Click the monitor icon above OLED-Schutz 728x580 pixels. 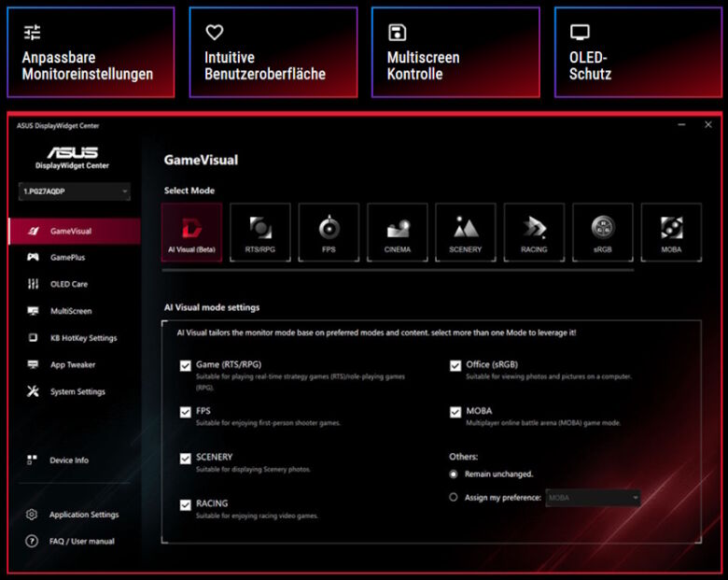(580, 32)
